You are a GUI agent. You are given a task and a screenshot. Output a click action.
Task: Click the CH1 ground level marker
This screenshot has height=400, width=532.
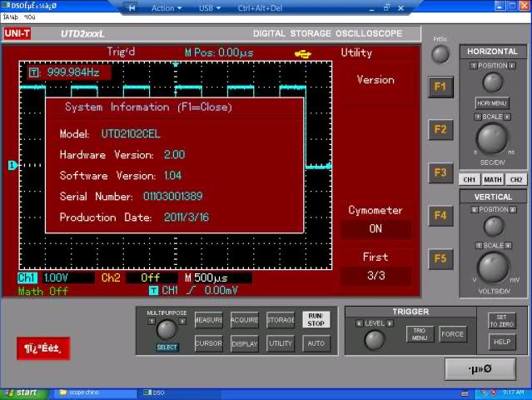pyautogui.click(x=12, y=165)
